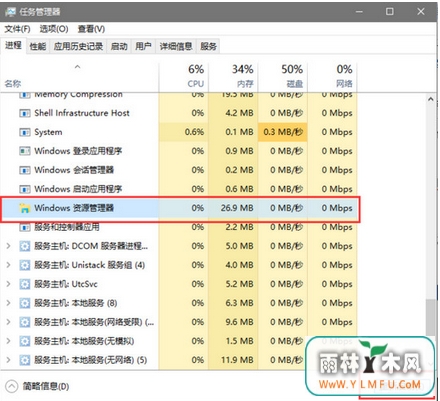Expand 服务主机: 本地服务(无模拟) row
This screenshot has width=440, height=401.
click(9, 341)
